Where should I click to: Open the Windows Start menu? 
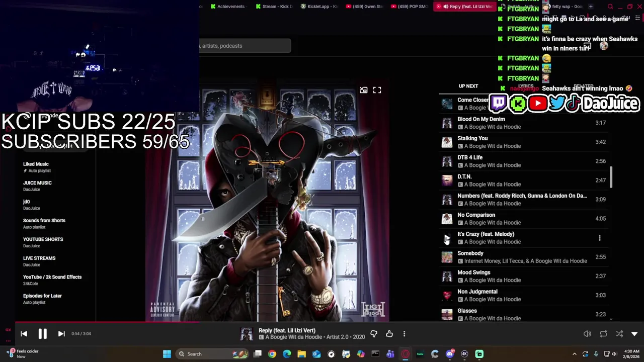[x=167, y=354]
